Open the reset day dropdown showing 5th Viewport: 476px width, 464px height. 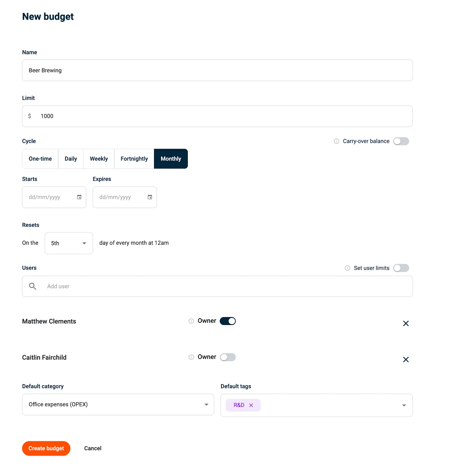coord(68,243)
